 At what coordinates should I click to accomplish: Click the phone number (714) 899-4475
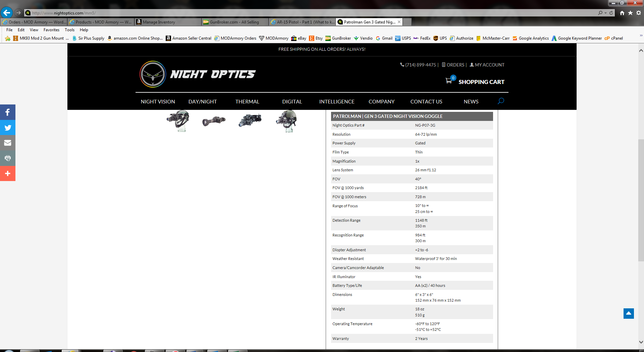[x=421, y=65]
